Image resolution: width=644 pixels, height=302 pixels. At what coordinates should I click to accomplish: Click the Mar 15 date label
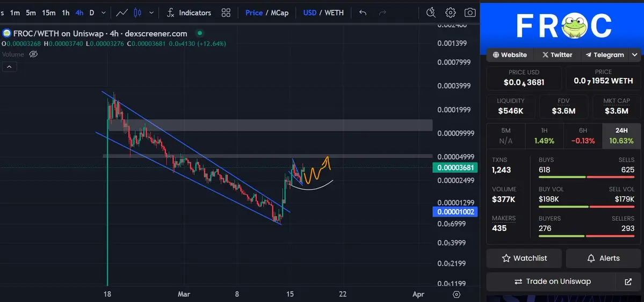pyautogui.click(x=290, y=294)
